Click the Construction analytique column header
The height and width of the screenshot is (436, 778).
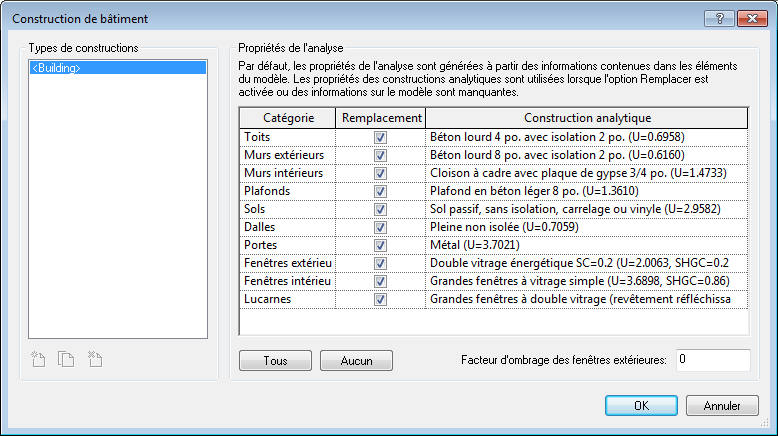tap(587, 118)
